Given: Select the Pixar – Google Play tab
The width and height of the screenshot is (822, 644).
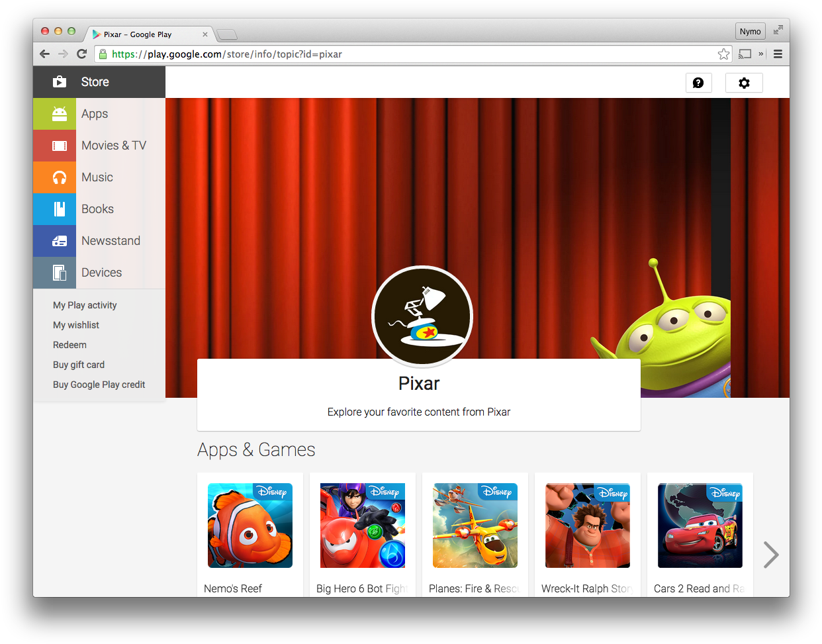Looking at the screenshot, I should [x=142, y=34].
